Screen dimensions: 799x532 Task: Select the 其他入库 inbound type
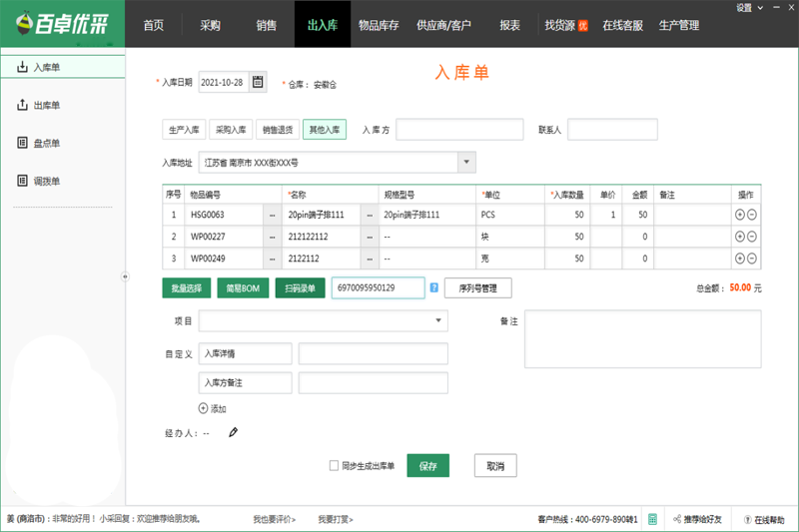[325, 130]
